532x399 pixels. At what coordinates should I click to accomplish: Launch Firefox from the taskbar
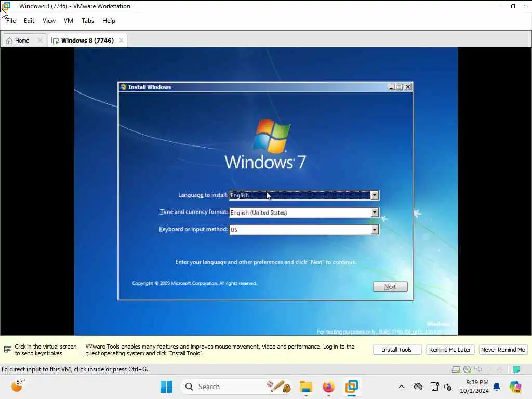[x=328, y=387]
